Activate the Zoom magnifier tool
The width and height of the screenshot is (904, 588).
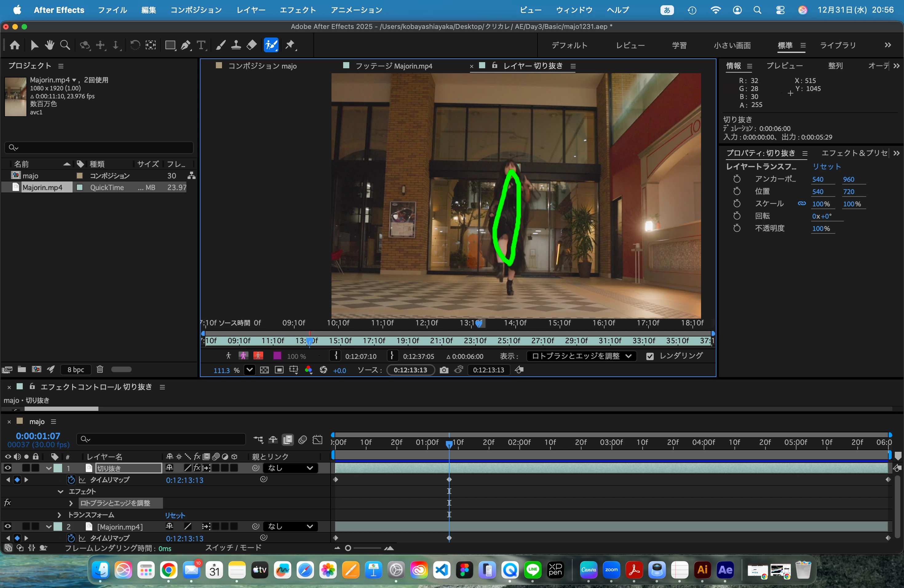(x=65, y=45)
